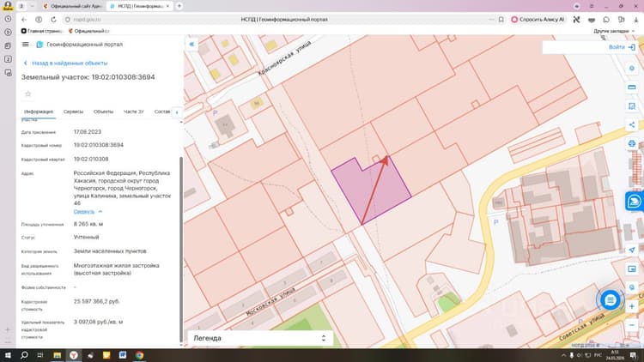Zoom out with the minus button

pyautogui.click(x=632, y=325)
